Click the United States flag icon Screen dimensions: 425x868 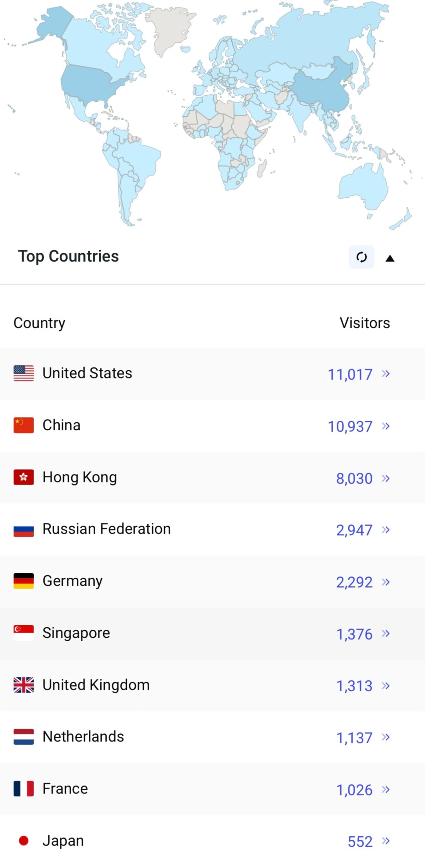(x=24, y=373)
